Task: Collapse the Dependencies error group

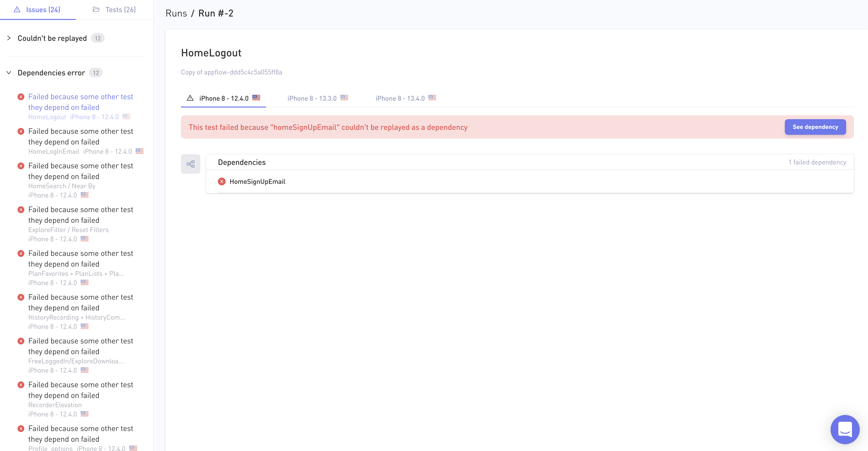Action: click(9, 73)
